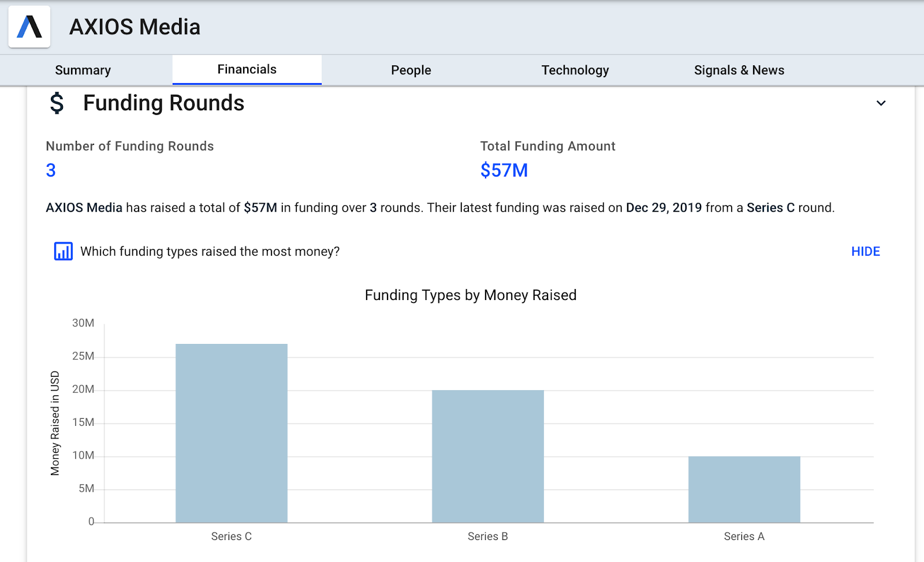Click the 30M y-axis value
924x562 pixels.
tap(83, 323)
